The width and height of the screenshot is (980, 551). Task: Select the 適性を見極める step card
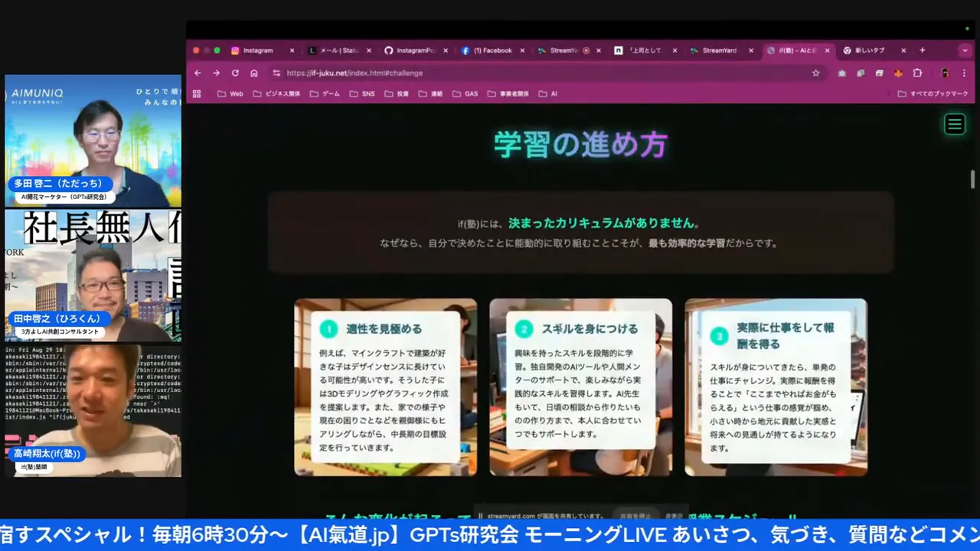click(x=385, y=387)
